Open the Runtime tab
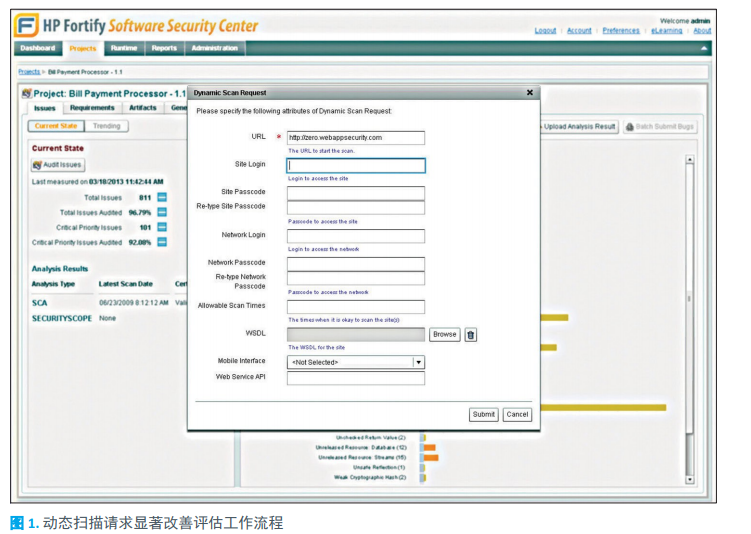 point(124,48)
